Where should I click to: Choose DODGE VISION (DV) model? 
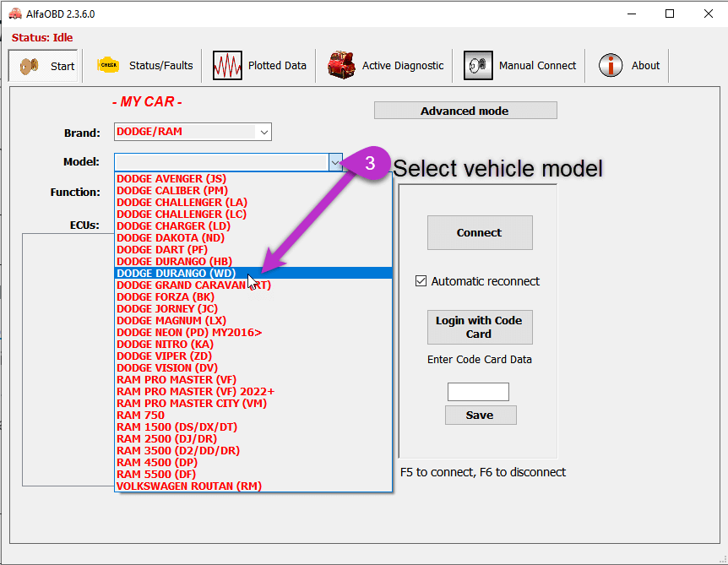point(253,367)
